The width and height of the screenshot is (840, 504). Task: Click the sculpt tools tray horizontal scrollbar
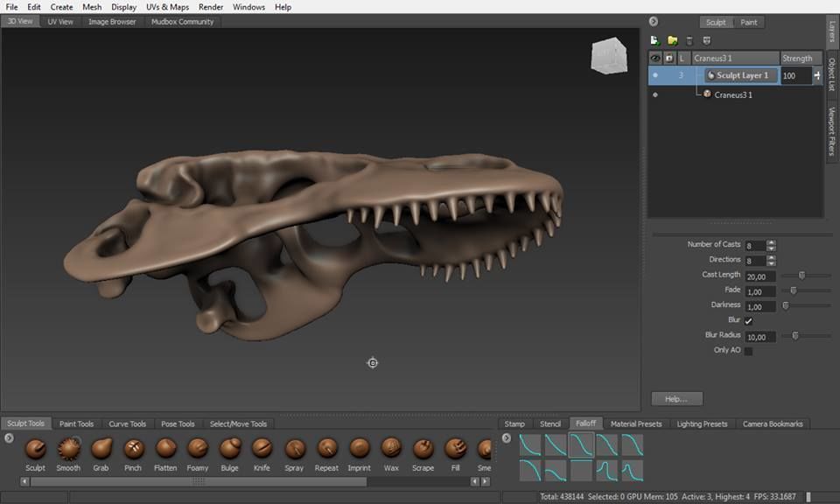pos(199,481)
